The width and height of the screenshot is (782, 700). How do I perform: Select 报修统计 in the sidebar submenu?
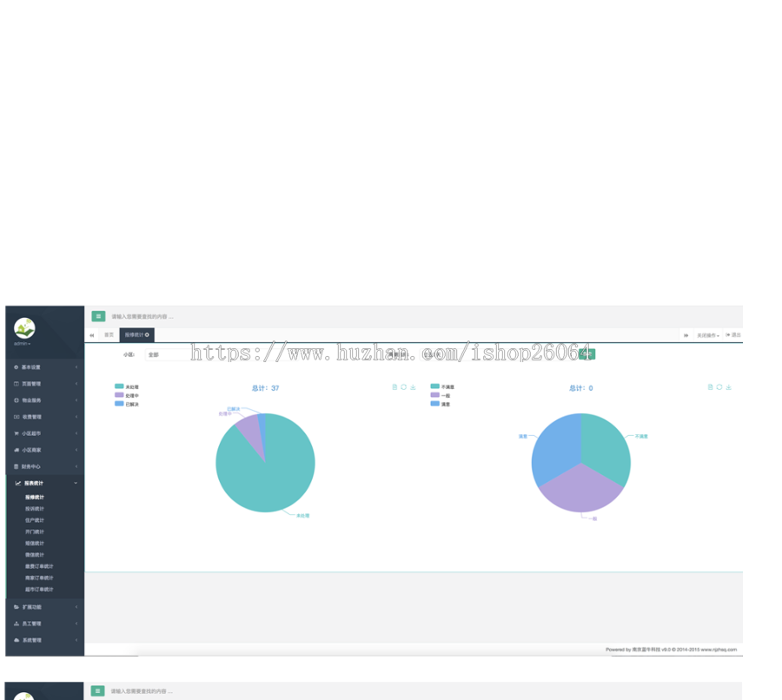click(x=35, y=497)
